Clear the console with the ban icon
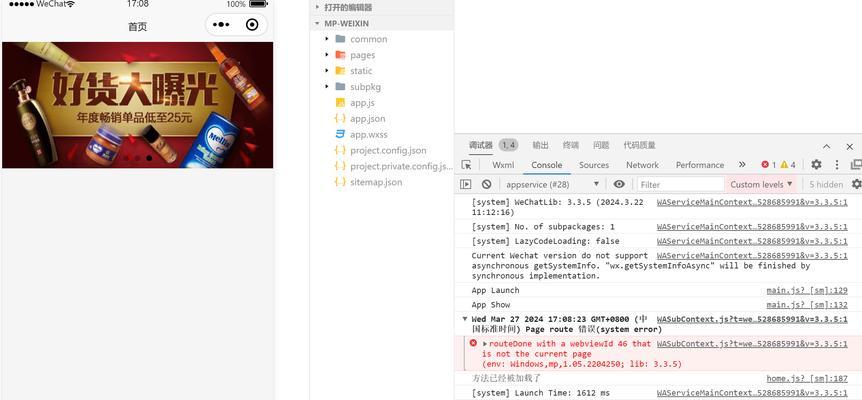Screen dimensions: 862x400 tap(487, 185)
